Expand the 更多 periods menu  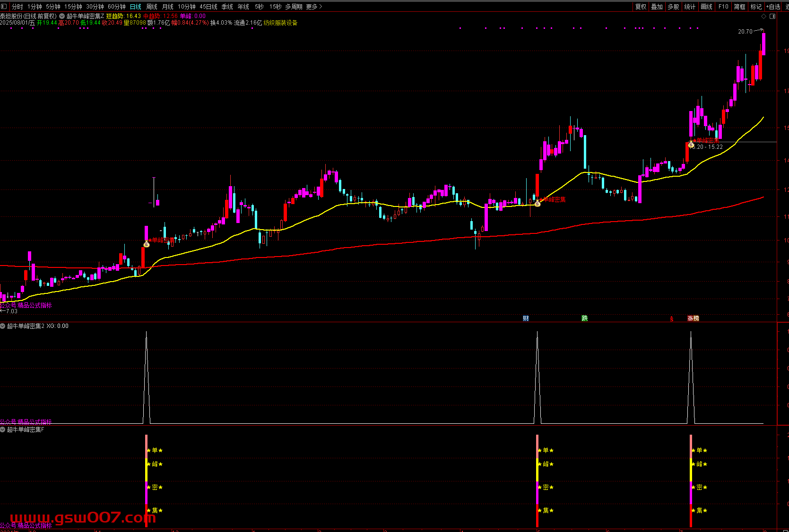coord(314,7)
